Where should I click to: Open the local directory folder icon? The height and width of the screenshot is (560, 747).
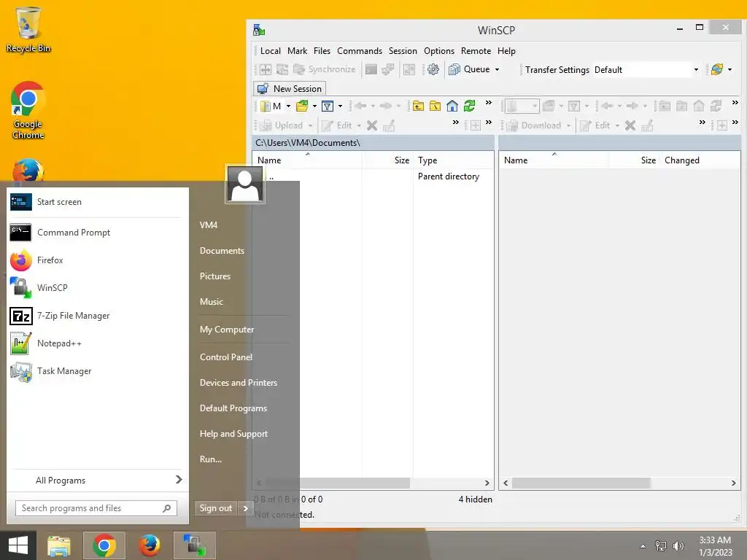pos(301,106)
